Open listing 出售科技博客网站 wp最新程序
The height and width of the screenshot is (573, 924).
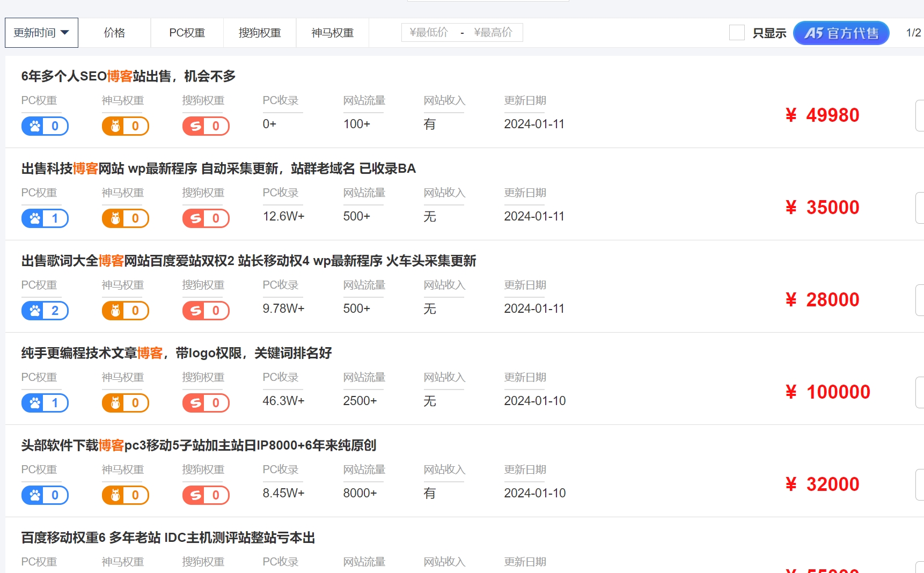point(218,168)
